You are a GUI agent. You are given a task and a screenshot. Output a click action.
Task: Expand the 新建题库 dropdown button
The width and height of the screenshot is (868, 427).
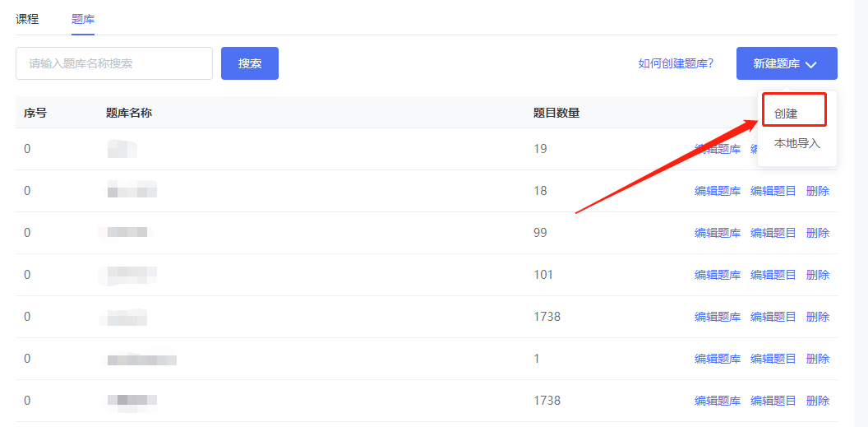click(x=786, y=63)
